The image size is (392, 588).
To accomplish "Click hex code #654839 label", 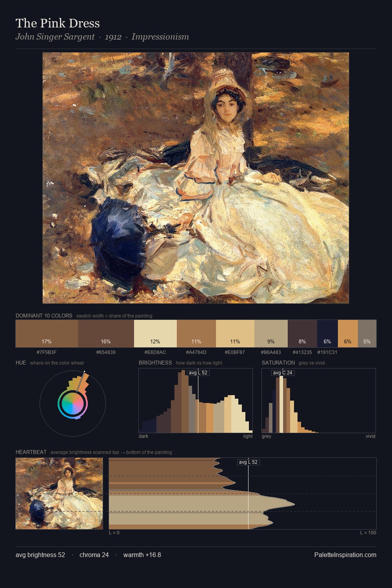I will point(106,352).
